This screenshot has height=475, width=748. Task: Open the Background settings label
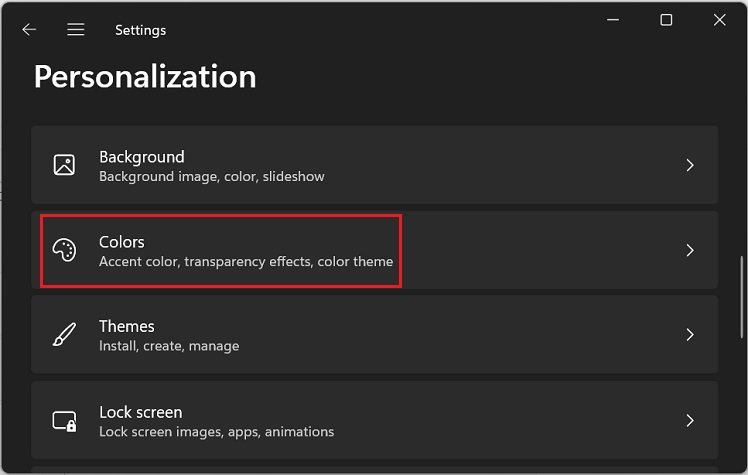(x=142, y=157)
